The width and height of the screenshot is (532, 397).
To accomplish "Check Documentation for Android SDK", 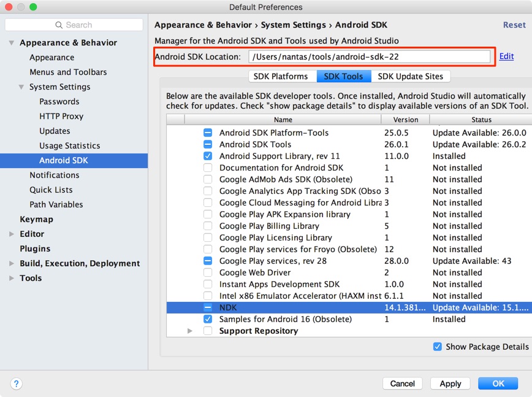I will coord(207,168).
